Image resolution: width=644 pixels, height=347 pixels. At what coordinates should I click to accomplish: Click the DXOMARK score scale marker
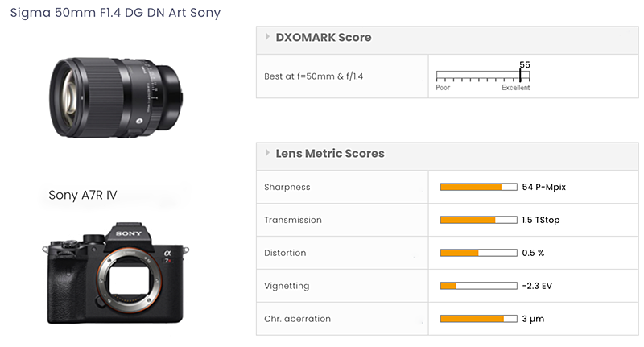pos(520,75)
